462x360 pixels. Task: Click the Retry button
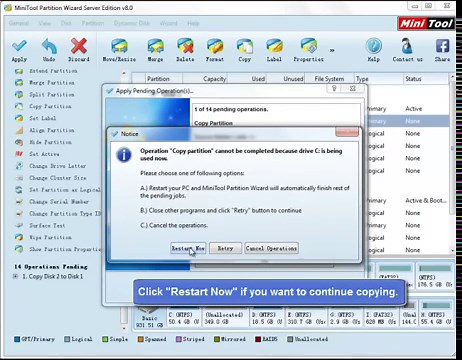[x=225, y=248]
